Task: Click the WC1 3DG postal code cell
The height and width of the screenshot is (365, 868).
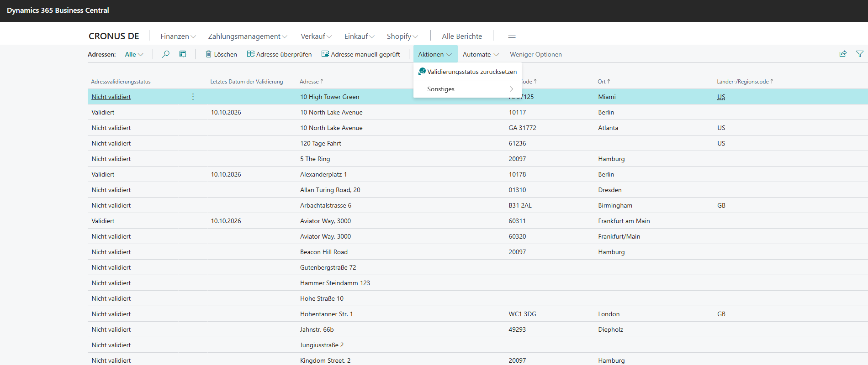Action: [x=523, y=314]
